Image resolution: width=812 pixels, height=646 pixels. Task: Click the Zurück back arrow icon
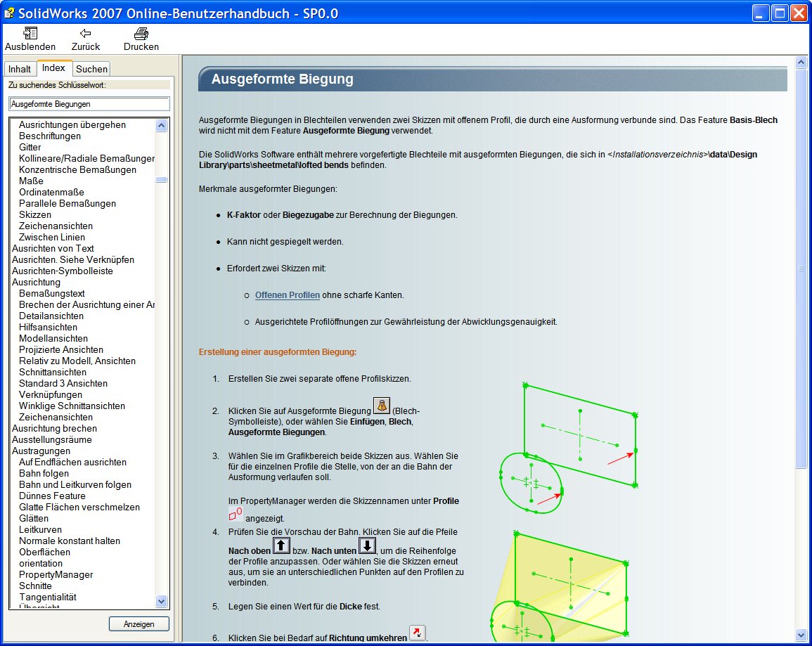[86, 33]
